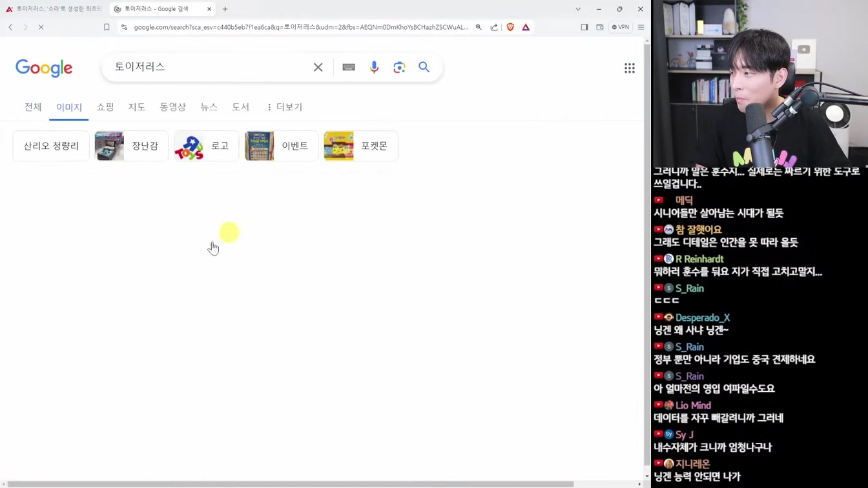Toggle the browser sidebar panel
The image size is (868, 488).
[584, 27]
